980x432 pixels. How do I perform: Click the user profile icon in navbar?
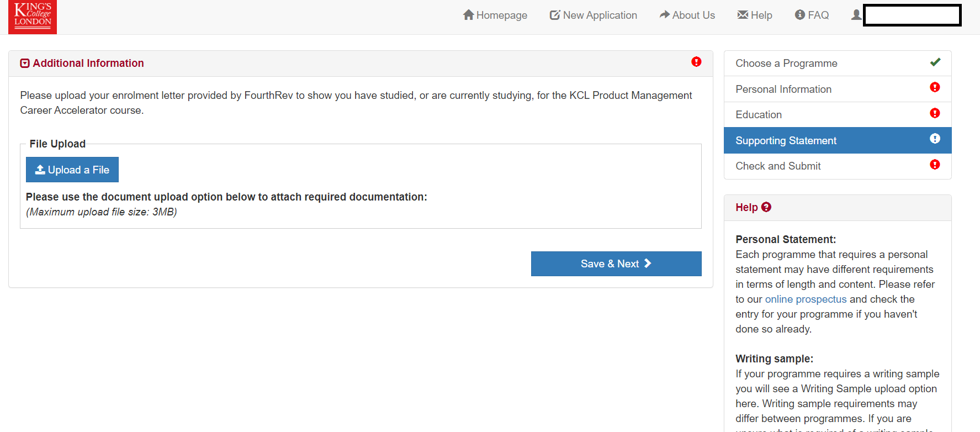point(856,15)
